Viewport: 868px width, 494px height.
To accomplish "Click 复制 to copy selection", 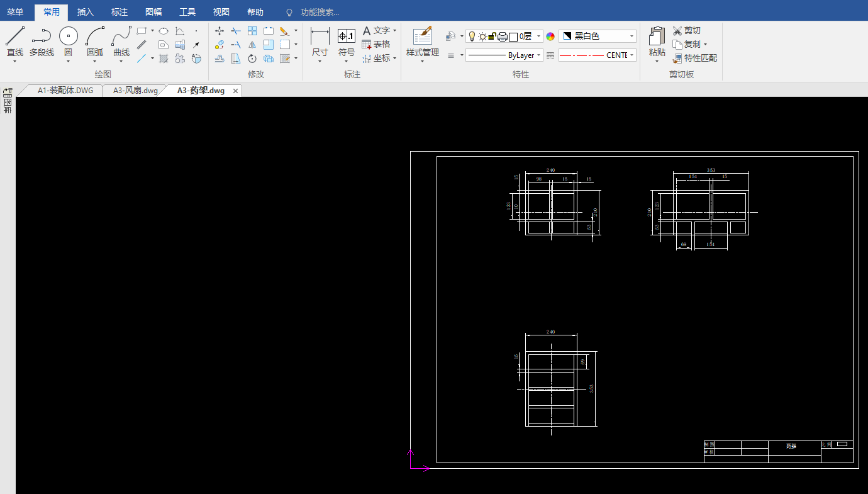I will click(x=687, y=44).
